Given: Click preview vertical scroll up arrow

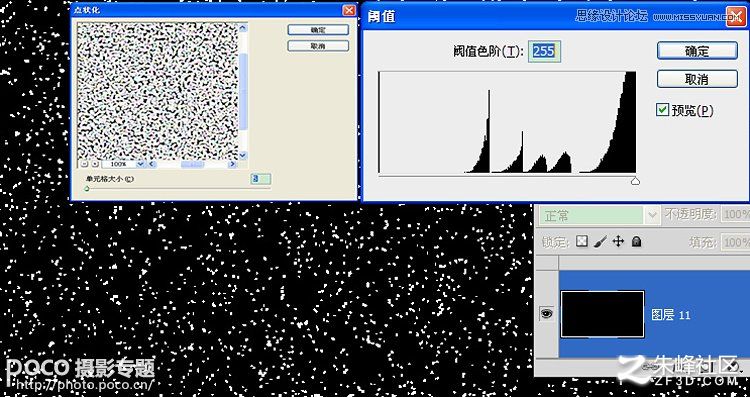Looking at the screenshot, I should pos(242,28).
